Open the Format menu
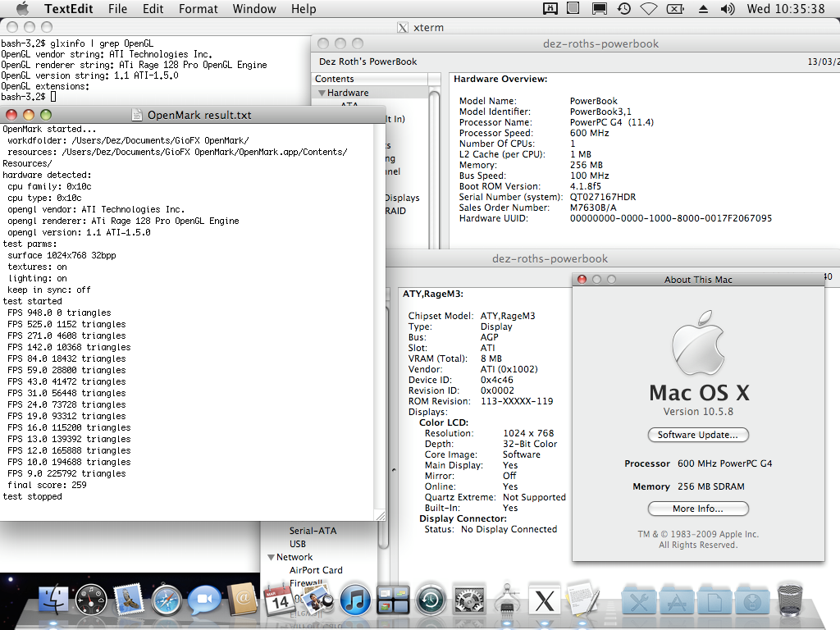 coord(199,8)
